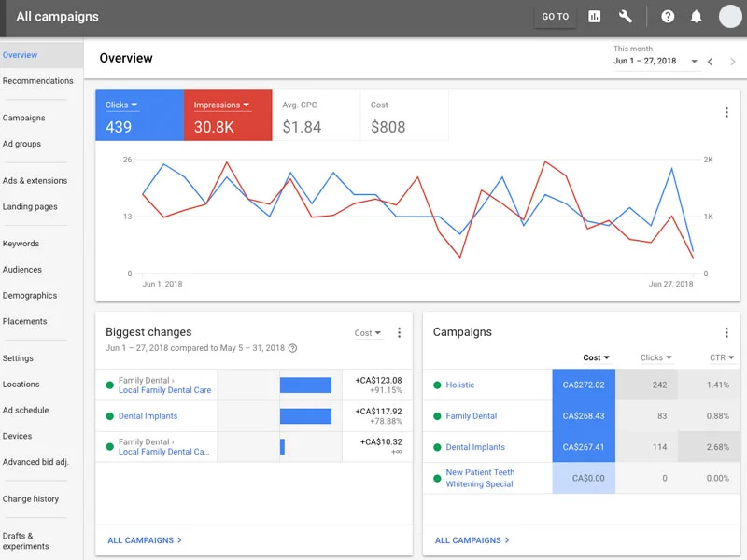The height and width of the screenshot is (560, 747).
Task: Open Drafts & experiments in the sidebar
Action: click(x=26, y=541)
